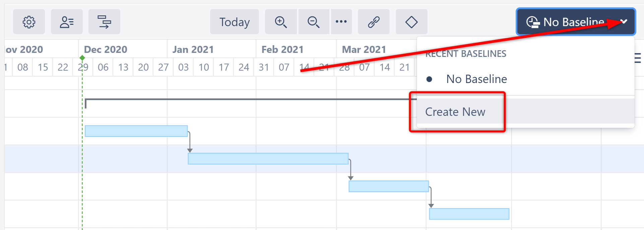Select the milestone diamond icon
644x230 pixels.
(x=411, y=22)
